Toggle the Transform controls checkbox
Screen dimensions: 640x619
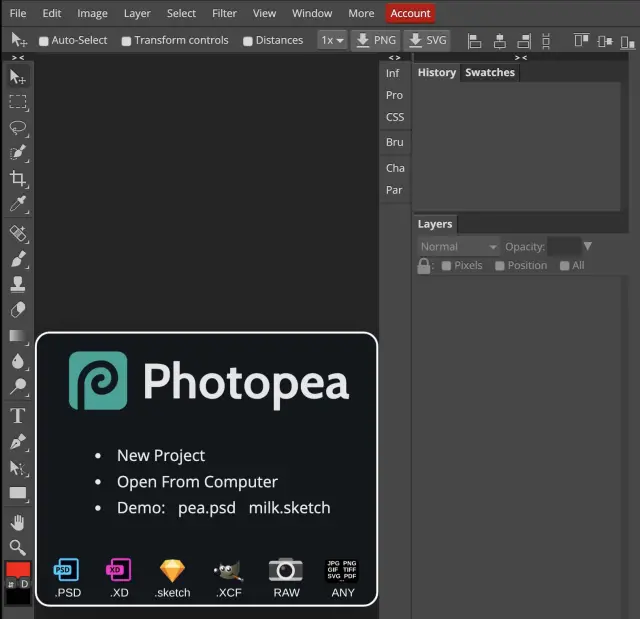[x=126, y=41]
